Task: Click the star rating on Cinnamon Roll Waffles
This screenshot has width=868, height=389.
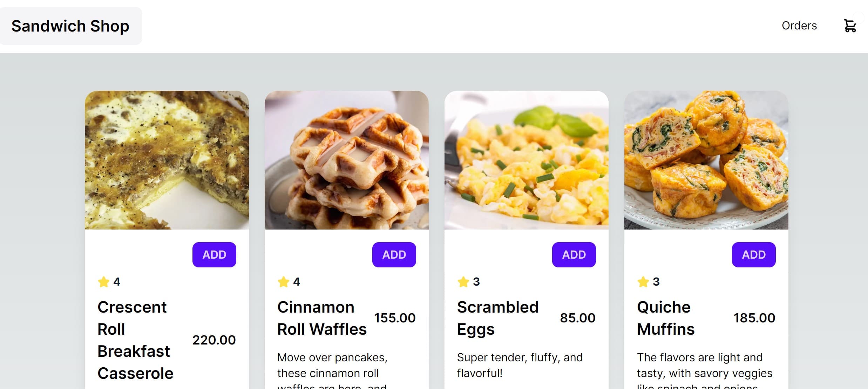Action: coord(284,281)
